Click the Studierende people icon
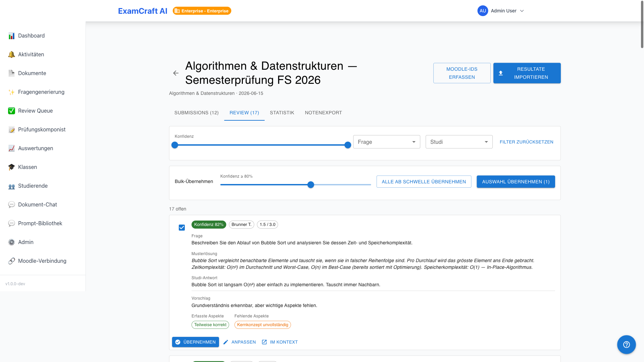Screen dimensions: 644x362 pos(11,186)
